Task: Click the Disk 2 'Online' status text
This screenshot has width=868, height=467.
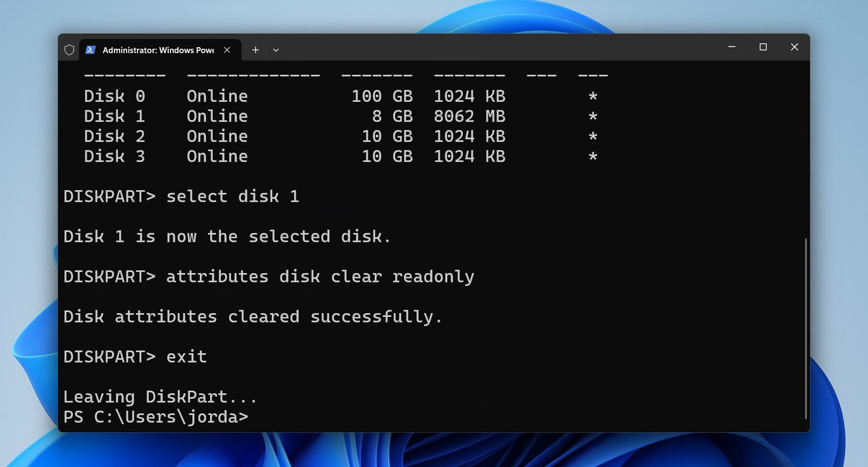Action: (x=217, y=137)
